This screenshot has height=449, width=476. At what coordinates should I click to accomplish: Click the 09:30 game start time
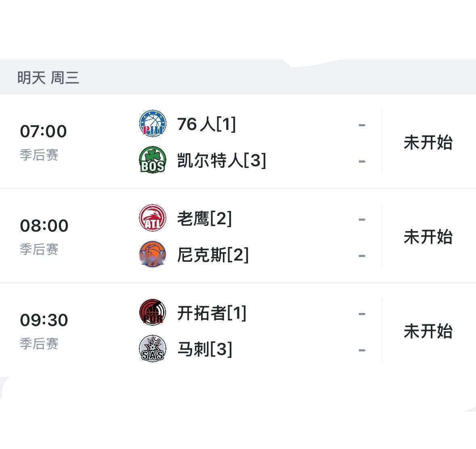tap(44, 320)
